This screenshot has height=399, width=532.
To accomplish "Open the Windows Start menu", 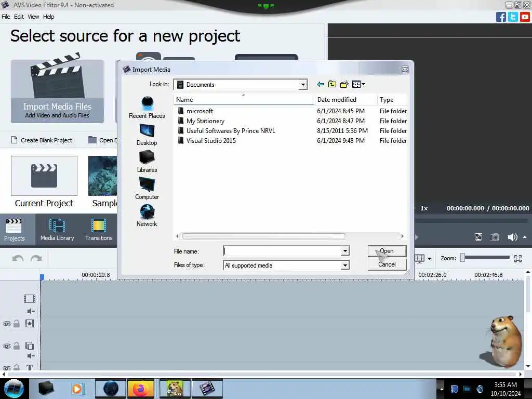I will (14, 389).
